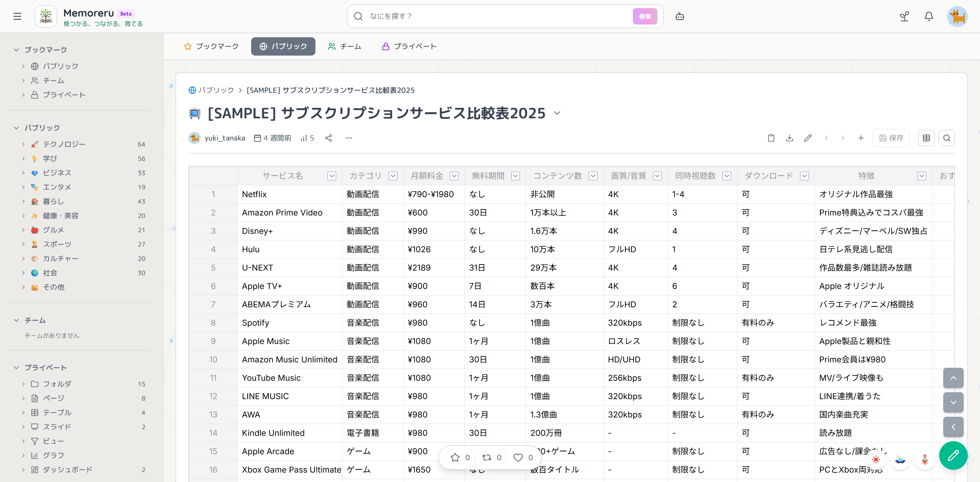Click the clipboard copy icon
This screenshot has height=482, width=980.
(x=771, y=138)
